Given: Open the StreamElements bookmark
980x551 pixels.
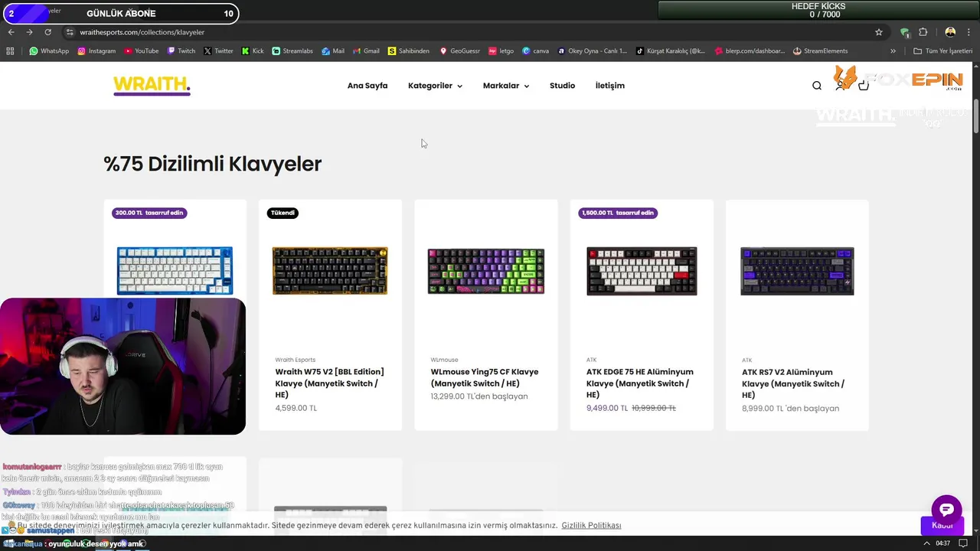Looking at the screenshot, I should coord(820,51).
